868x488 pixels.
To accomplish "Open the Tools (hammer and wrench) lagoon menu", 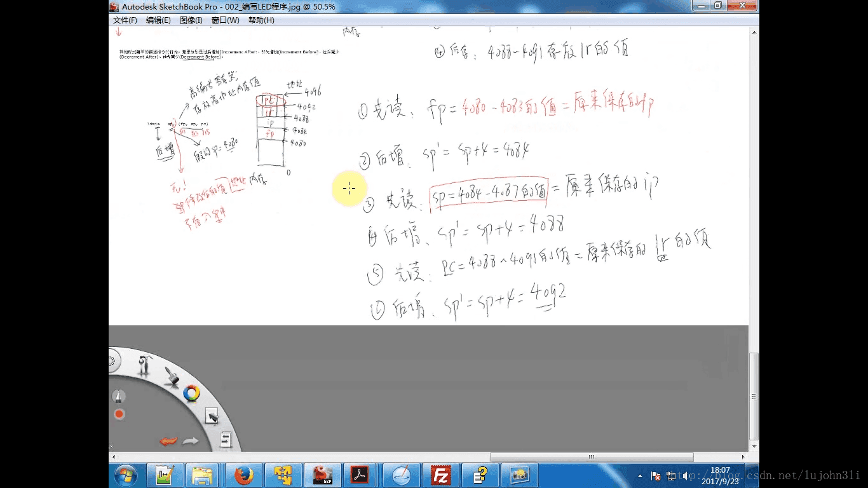I will (146, 365).
